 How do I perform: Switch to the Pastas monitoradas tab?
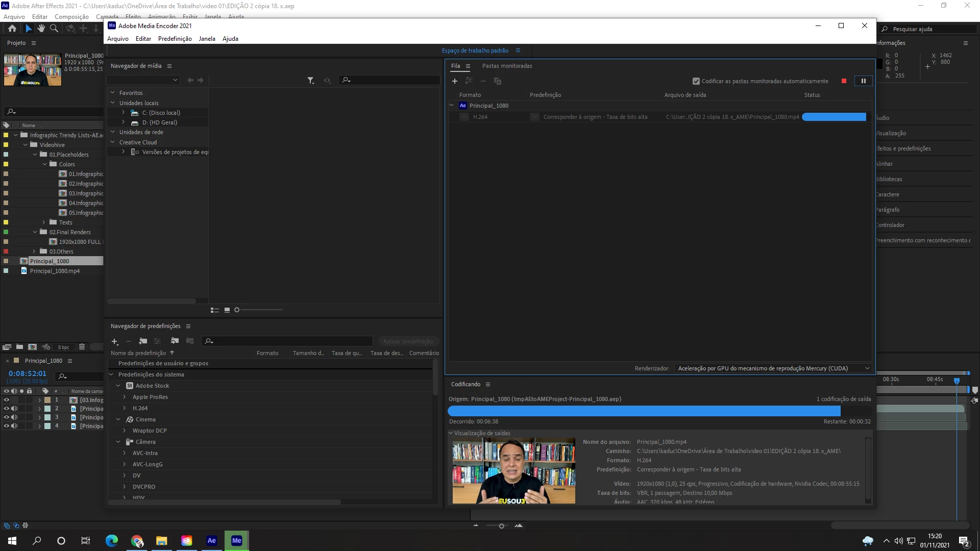coord(507,66)
